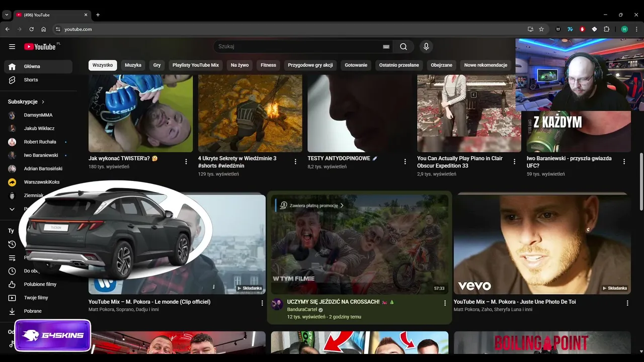644x362 pixels.
Task: Open the cat face extension icon
Action: [x=558, y=29]
